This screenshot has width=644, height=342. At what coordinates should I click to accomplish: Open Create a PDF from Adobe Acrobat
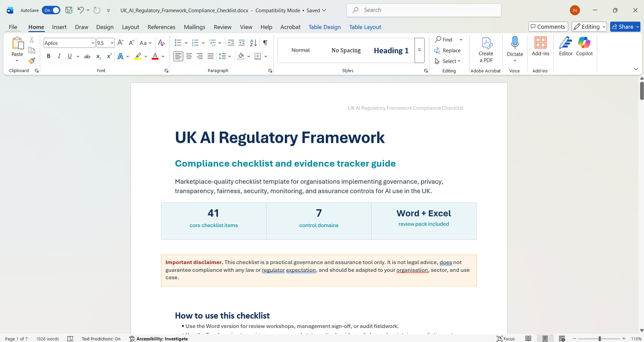tap(486, 50)
